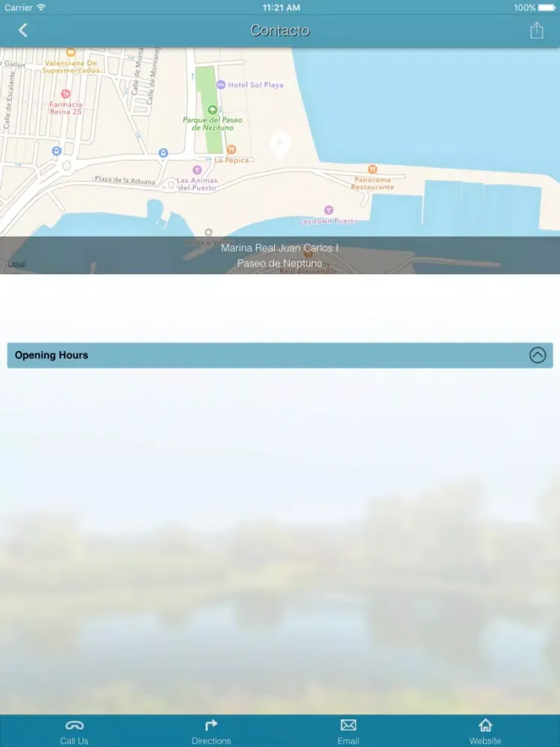The width and height of the screenshot is (560, 747).
Task: Go back using the header arrow
Action: (x=23, y=31)
